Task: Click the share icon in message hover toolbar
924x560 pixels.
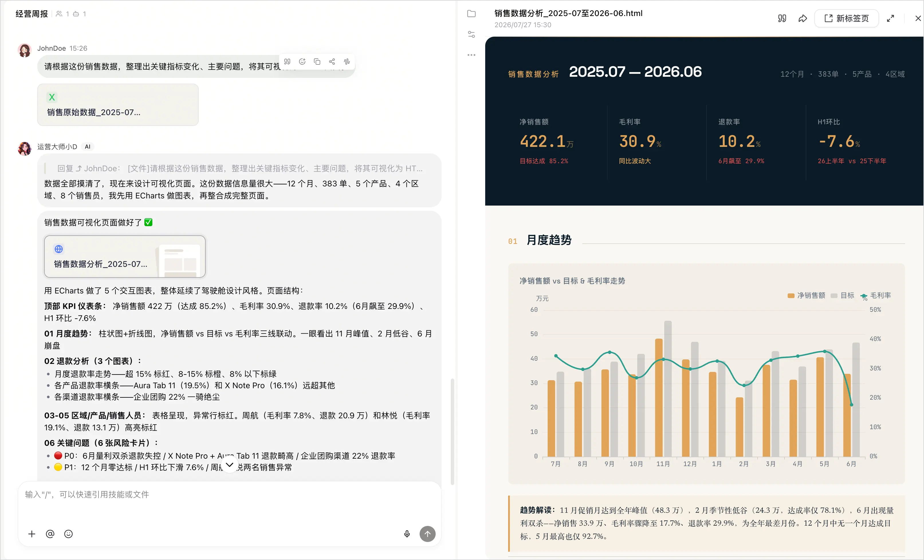Action: coord(332,62)
